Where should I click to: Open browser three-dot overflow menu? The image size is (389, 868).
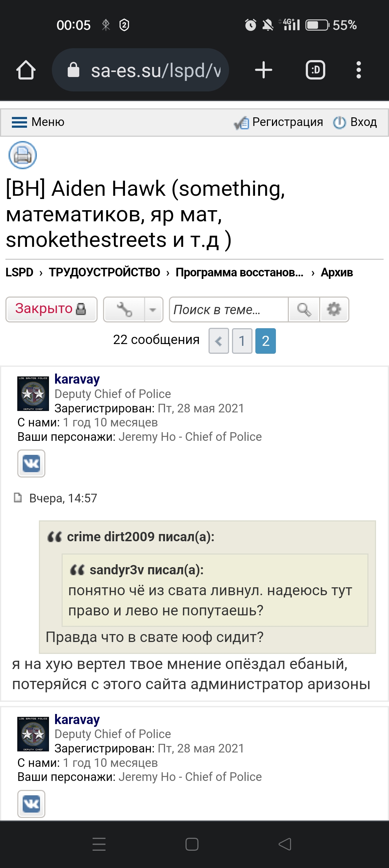tap(358, 70)
